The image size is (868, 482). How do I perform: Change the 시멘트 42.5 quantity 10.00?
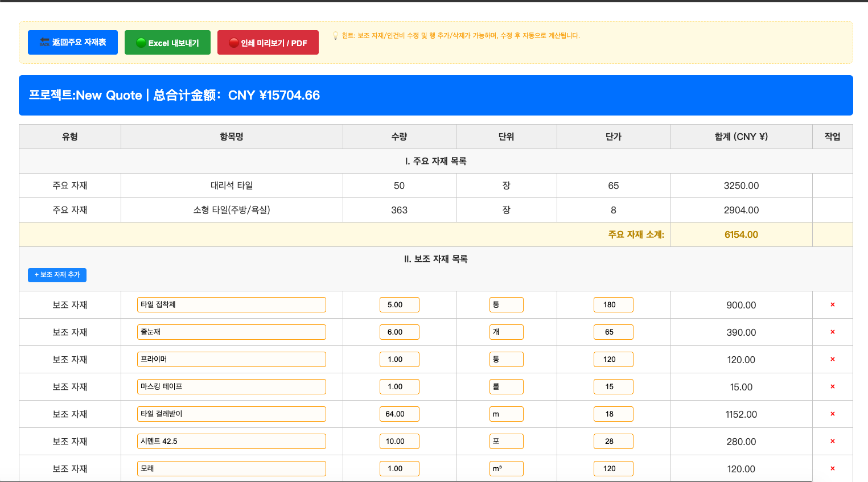[x=400, y=441]
